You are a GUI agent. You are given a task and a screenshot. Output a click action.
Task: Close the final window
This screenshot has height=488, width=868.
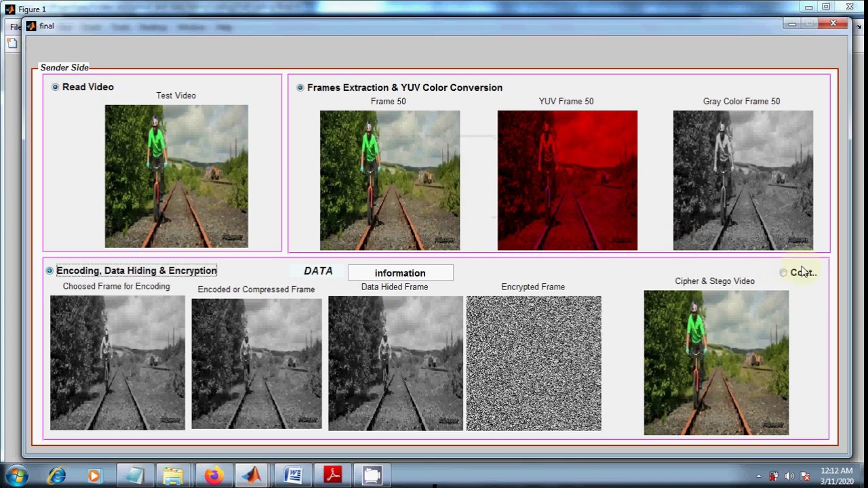(833, 24)
